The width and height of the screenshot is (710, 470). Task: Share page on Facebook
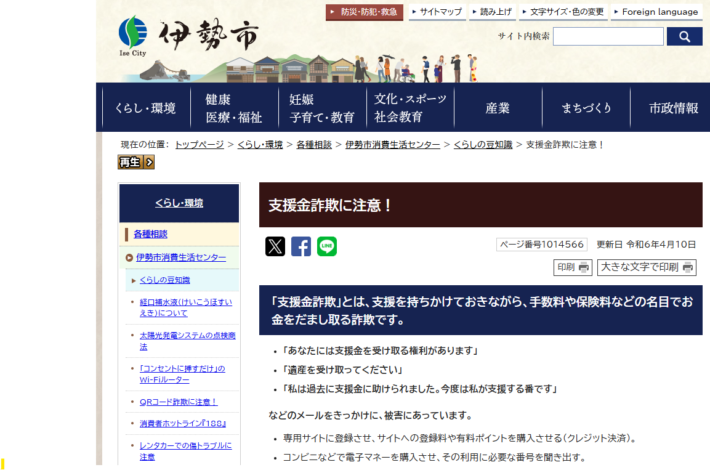coord(301,246)
